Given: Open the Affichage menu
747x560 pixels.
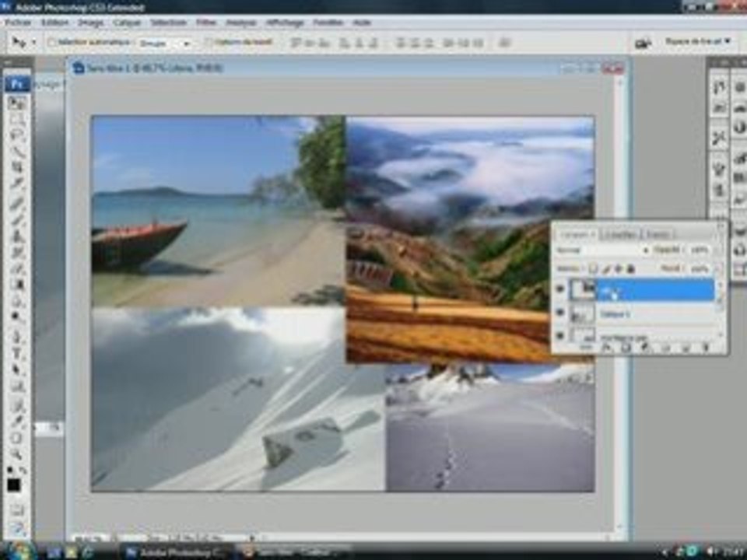Looking at the screenshot, I should [x=285, y=23].
